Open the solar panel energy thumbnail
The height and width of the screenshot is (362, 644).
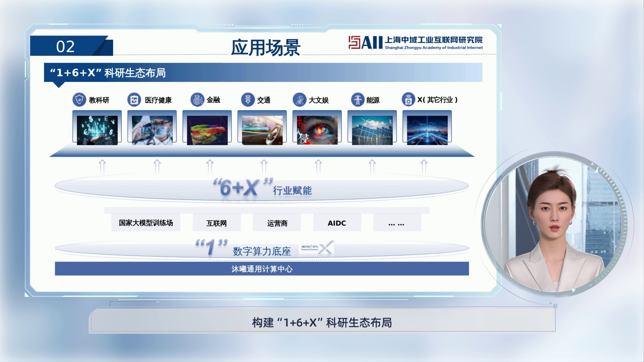point(372,130)
